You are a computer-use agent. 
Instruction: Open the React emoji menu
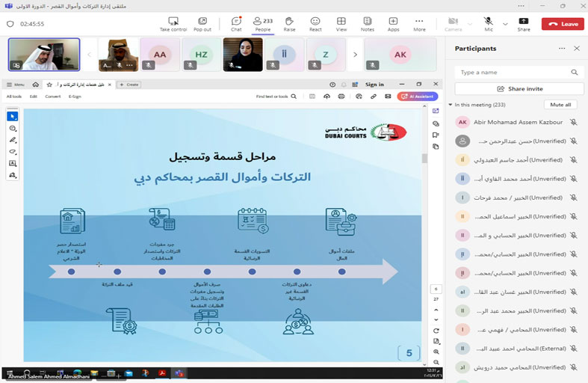point(315,22)
